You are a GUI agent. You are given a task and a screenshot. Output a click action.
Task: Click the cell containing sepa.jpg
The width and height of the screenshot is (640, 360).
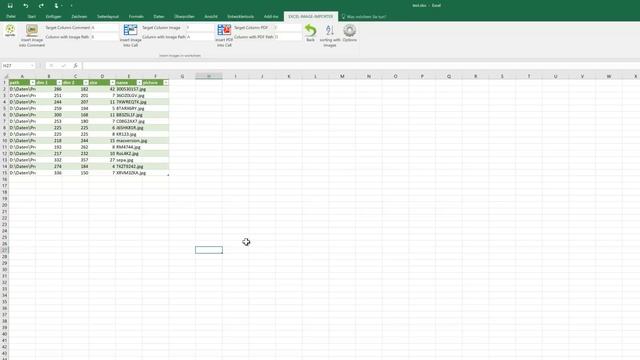click(x=129, y=160)
